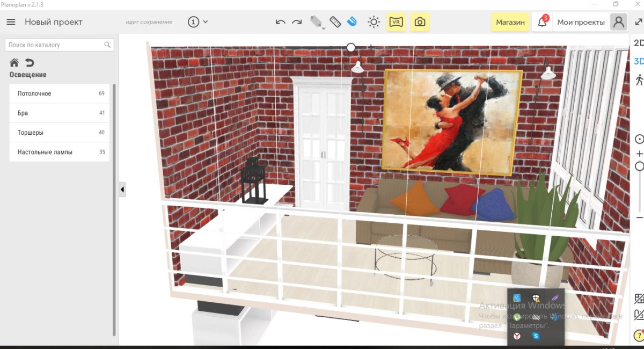Viewport: 644px width, 349px height.
Task: Click the zoom slider handle
Action: tap(639, 166)
